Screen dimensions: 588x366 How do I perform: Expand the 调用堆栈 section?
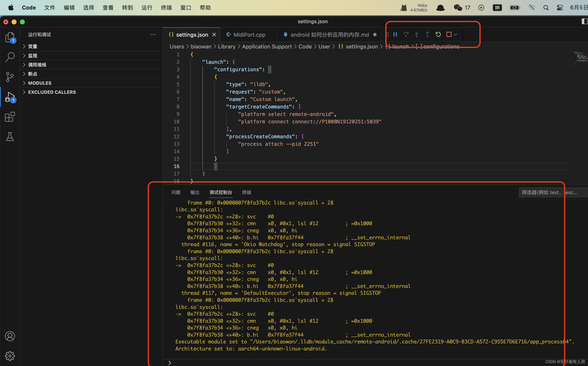click(x=91, y=65)
